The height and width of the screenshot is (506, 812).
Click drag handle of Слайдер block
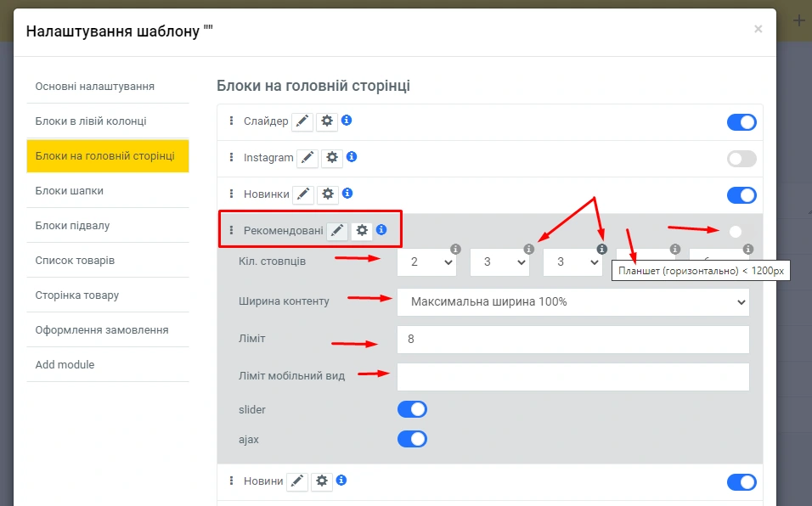coord(232,121)
